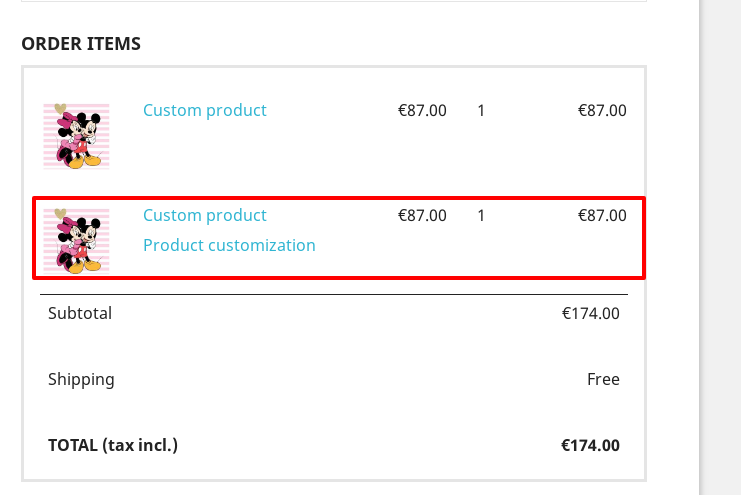
Task: Click the second item's unit price €87.00
Action: [422, 215]
